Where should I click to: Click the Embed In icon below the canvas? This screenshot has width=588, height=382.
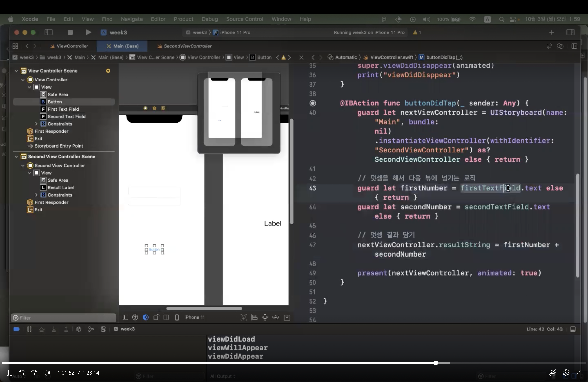tap(287, 317)
